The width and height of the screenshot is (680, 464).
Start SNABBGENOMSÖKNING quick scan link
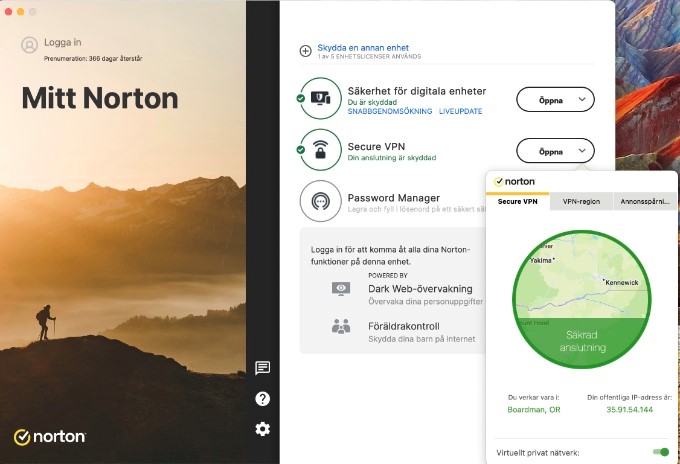(390, 111)
